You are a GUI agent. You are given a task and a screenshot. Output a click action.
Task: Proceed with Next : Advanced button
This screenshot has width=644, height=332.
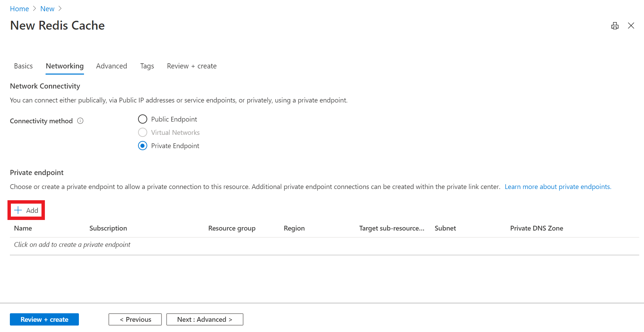(x=204, y=319)
